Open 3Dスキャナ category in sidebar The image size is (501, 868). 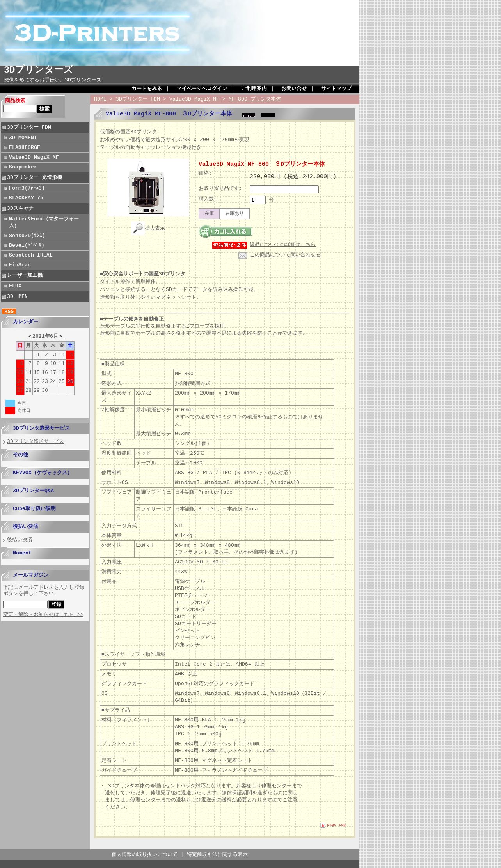point(45,209)
